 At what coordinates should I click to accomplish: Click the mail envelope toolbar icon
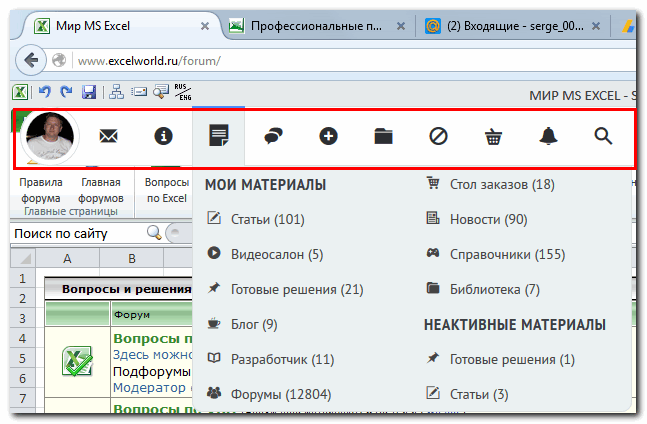coord(139,92)
